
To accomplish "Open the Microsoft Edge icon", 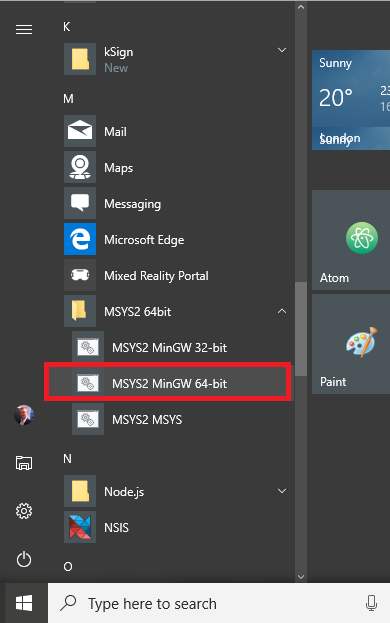I will click(80, 239).
